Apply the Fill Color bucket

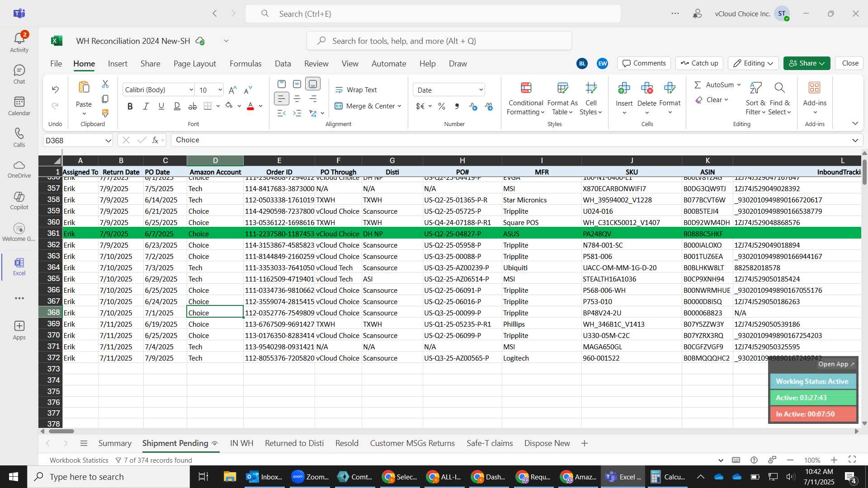(x=229, y=106)
